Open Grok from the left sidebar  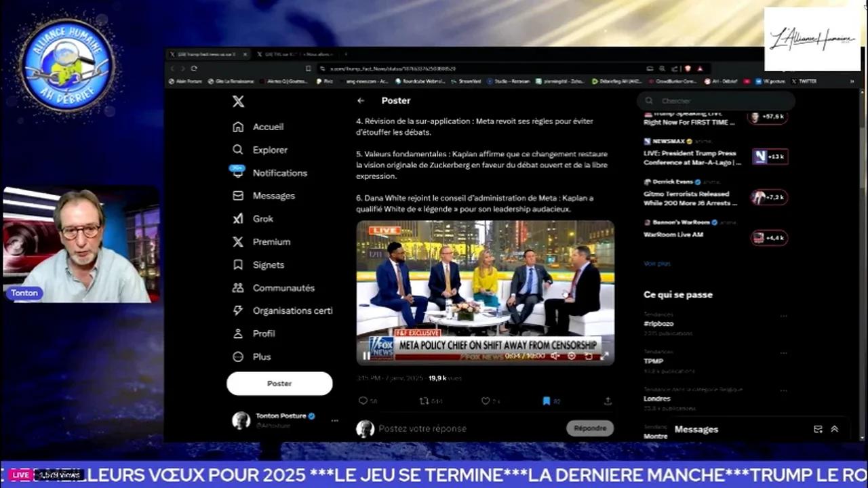(x=262, y=218)
